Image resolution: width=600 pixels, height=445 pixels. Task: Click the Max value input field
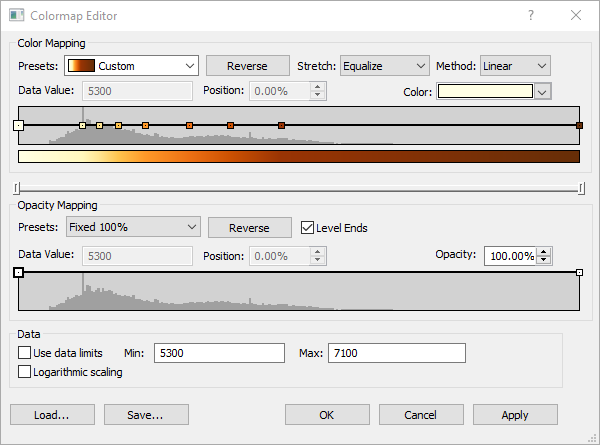pos(396,353)
